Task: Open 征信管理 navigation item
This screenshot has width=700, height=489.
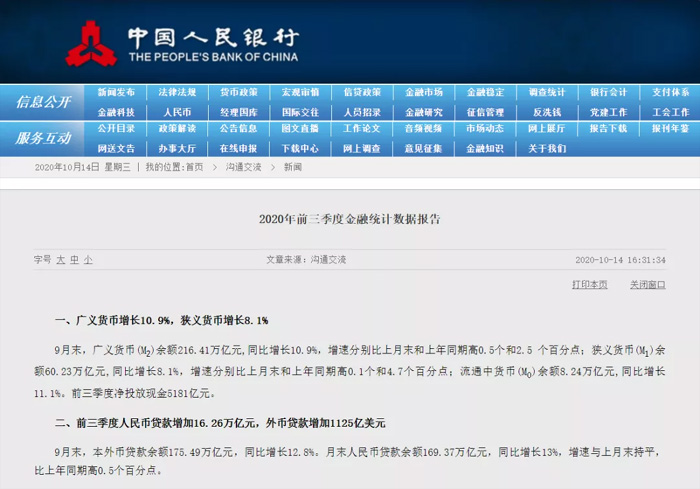Action: (x=485, y=112)
